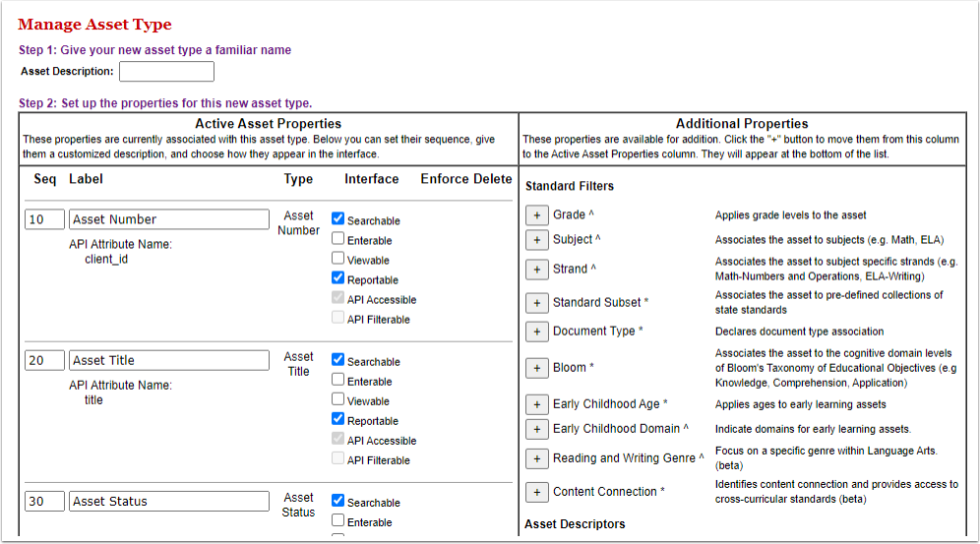Add Standard Subset using its plus button
The height and width of the screenshot is (544, 980).
click(x=537, y=303)
